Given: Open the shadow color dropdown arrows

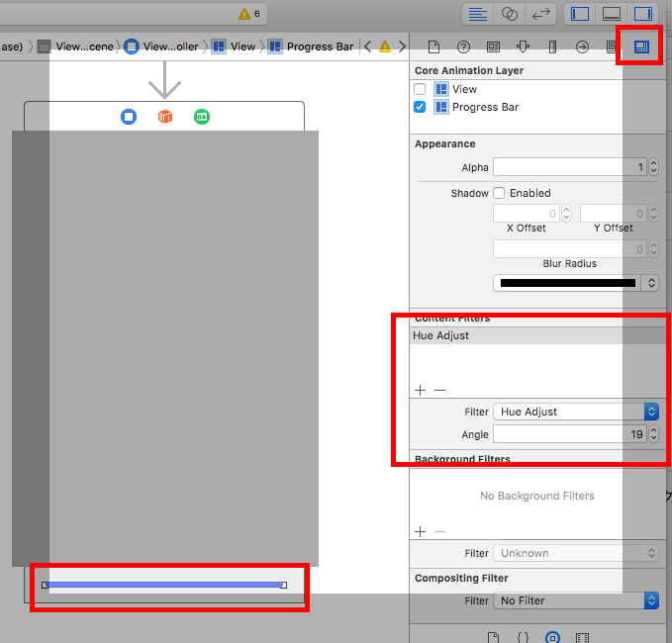Looking at the screenshot, I should pyautogui.click(x=651, y=283).
